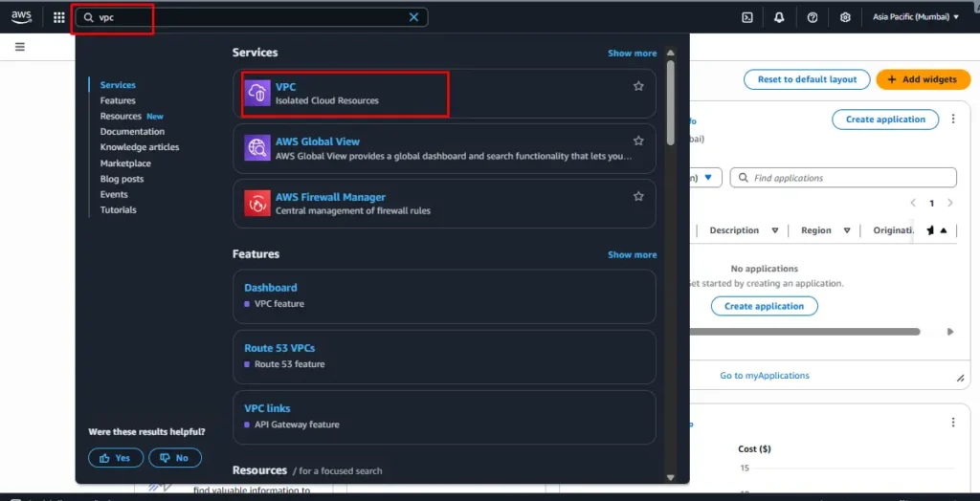
Task: Select the Documentation filter category
Action: [x=132, y=132]
